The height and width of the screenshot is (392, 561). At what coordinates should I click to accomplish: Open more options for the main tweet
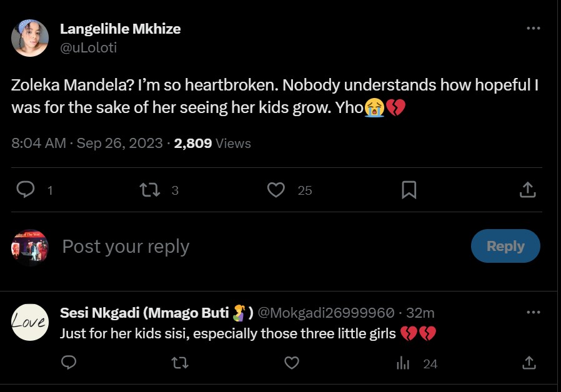533,29
